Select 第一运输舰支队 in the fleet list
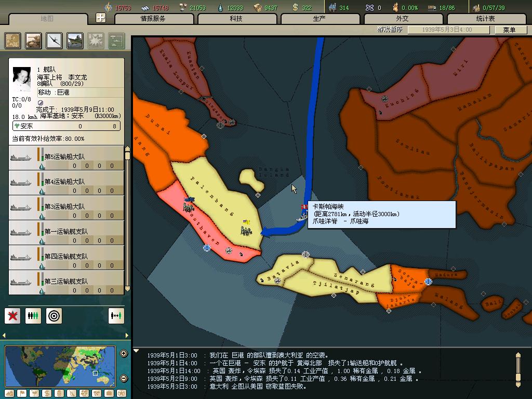Image resolution: width=532 pixels, height=399 pixels. click(66, 233)
